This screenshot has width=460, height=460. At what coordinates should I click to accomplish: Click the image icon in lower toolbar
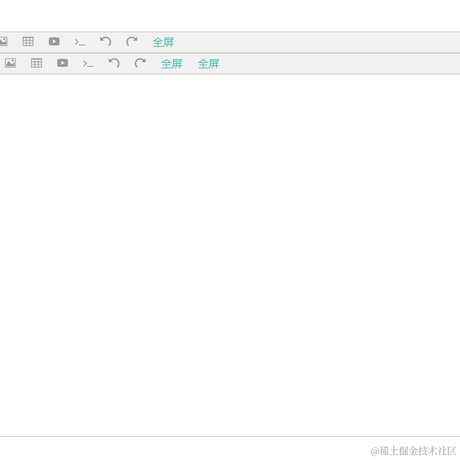10,63
